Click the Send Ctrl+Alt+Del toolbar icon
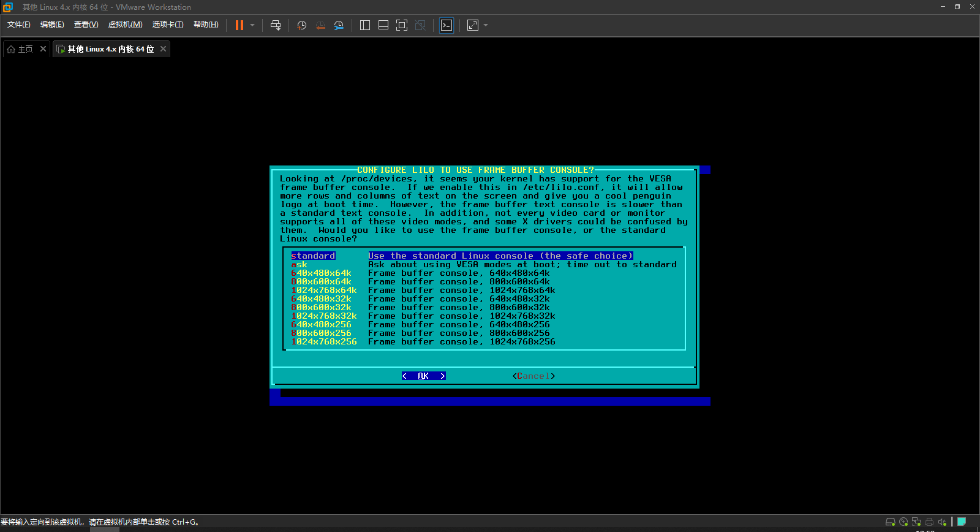 (276, 25)
